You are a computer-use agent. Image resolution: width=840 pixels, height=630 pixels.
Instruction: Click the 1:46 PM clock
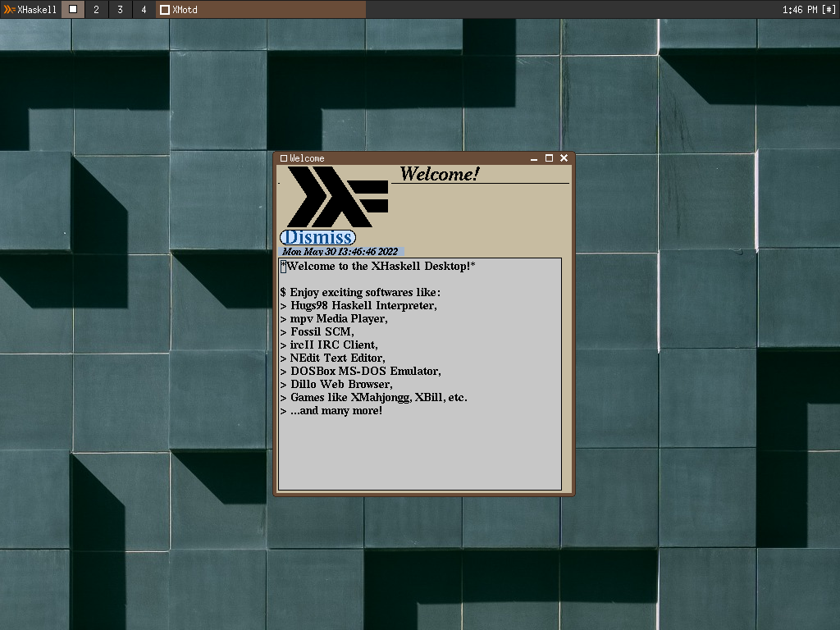click(x=800, y=10)
